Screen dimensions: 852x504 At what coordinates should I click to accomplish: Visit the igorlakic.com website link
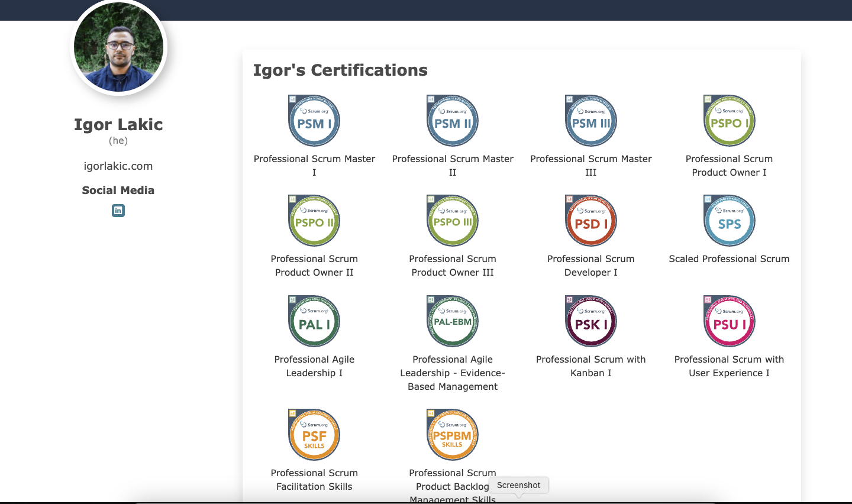[x=118, y=166]
